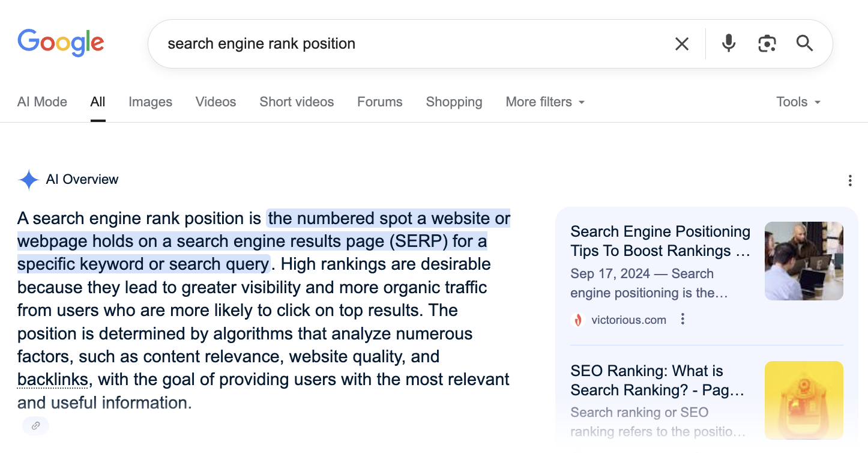This screenshot has height=453, width=868.
Task: Open the Tools dropdown
Action: point(798,102)
